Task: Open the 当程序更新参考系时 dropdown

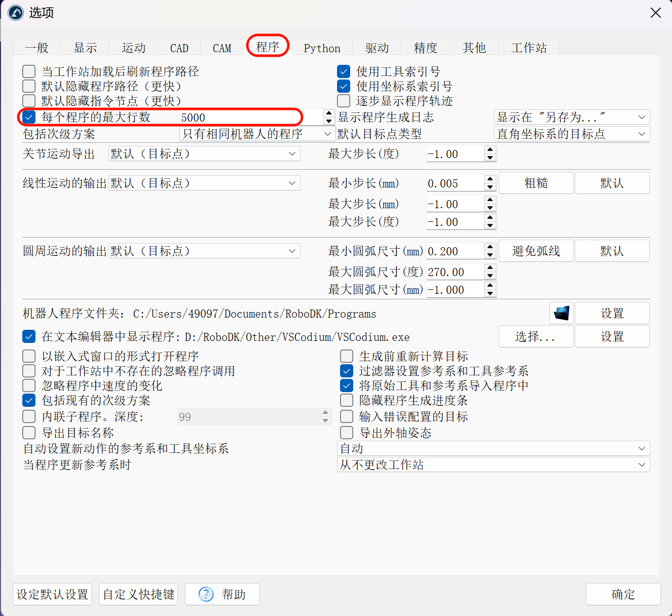Action: (x=493, y=465)
